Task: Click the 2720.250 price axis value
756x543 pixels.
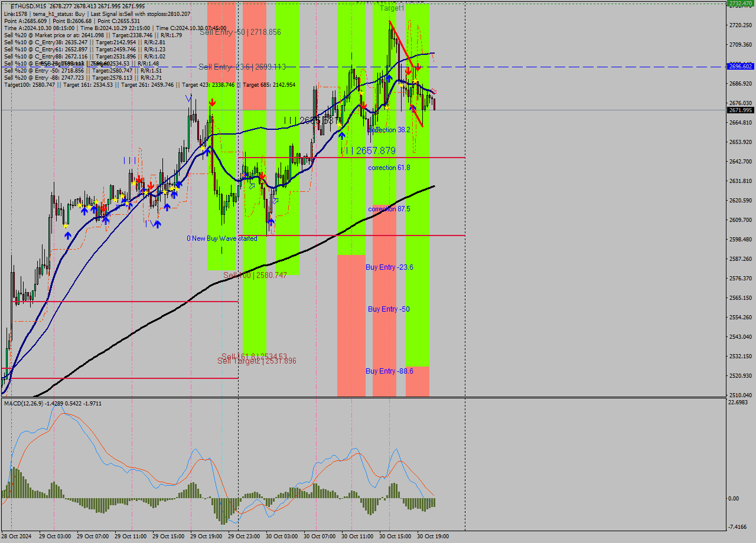Action: click(741, 25)
